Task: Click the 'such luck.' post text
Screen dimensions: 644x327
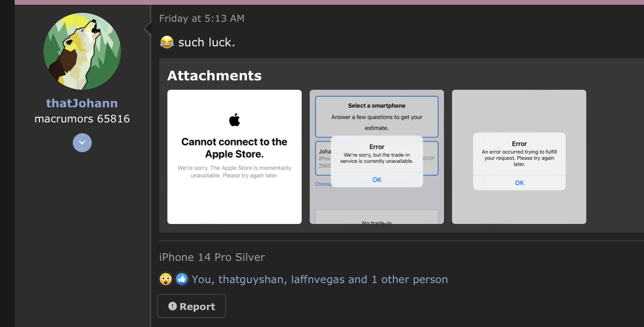Action: [x=207, y=43]
